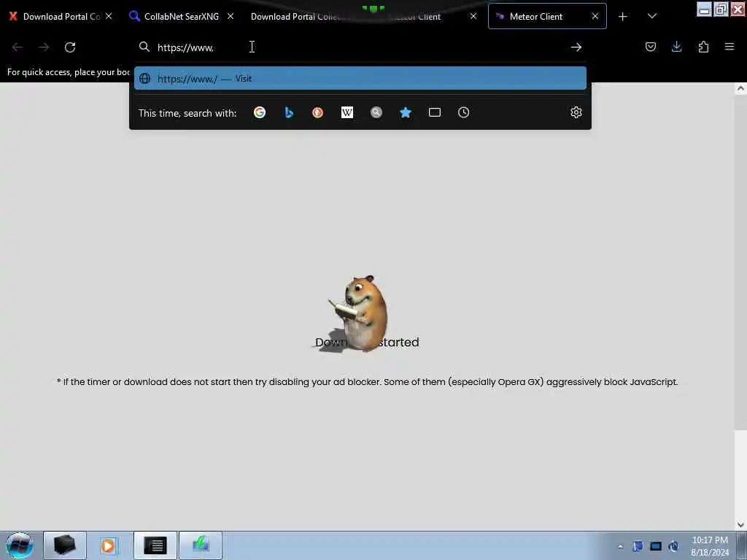The image size is (747, 560).
Task: Close the active Meteor Client tab
Action: pyautogui.click(x=595, y=16)
